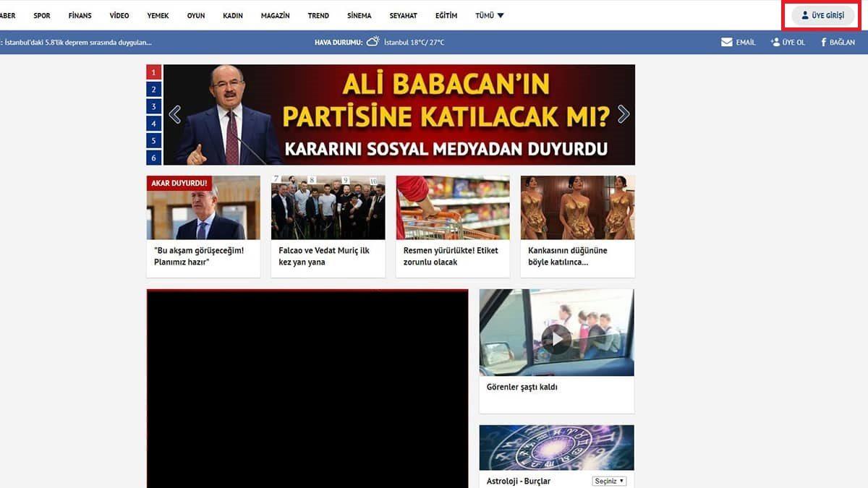Image resolution: width=868 pixels, height=488 pixels.
Task: Click the Üye Ol person icon
Action: 775,42
